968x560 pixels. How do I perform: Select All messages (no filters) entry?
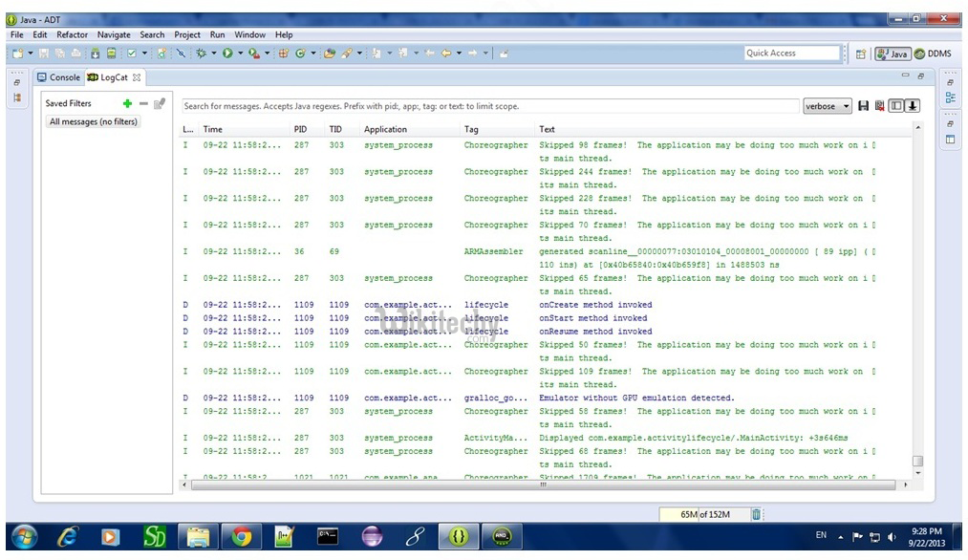click(x=94, y=121)
